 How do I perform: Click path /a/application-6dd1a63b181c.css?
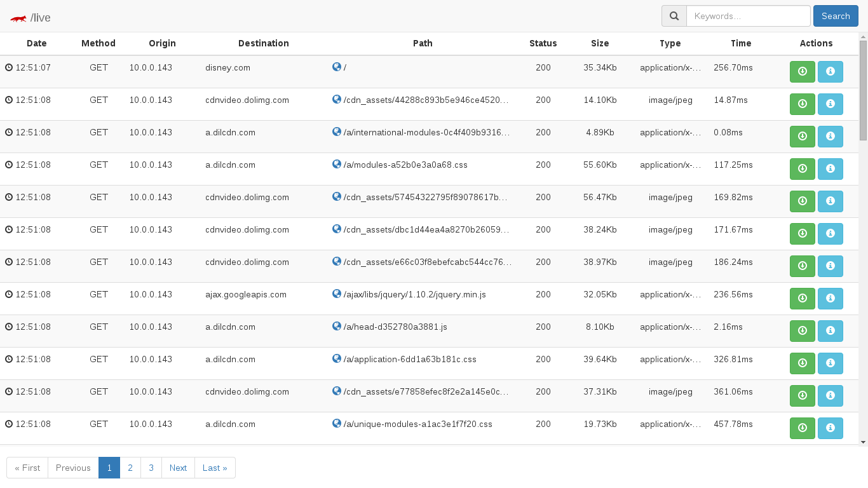(410, 359)
